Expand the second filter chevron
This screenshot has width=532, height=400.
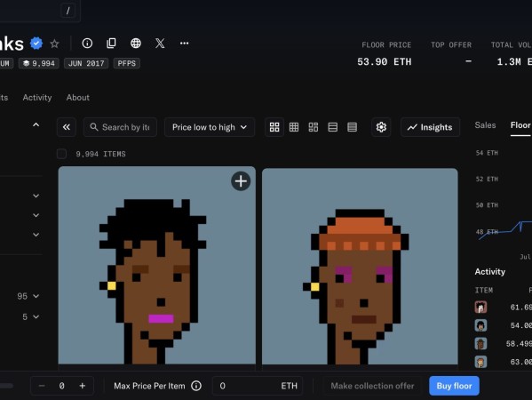[36, 215]
